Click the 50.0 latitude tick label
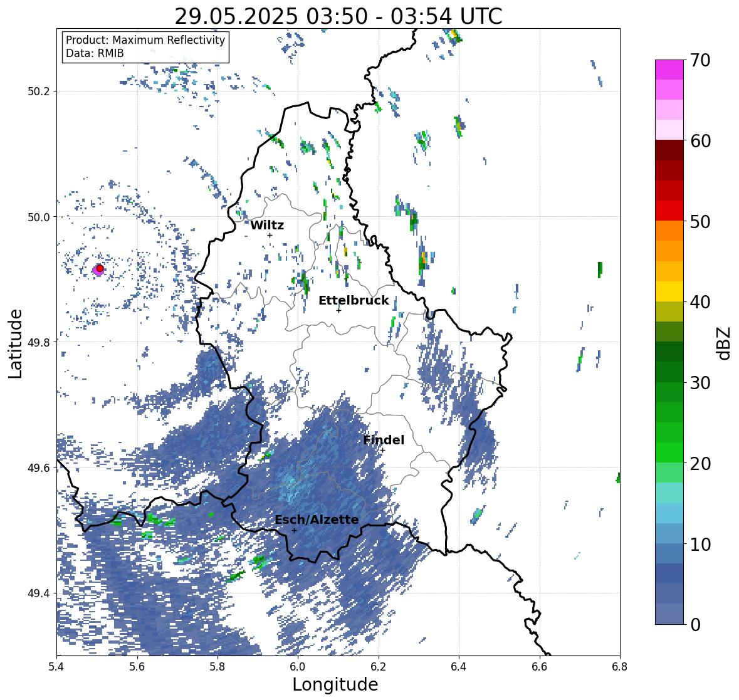The image size is (739, 700). (39, 217)
